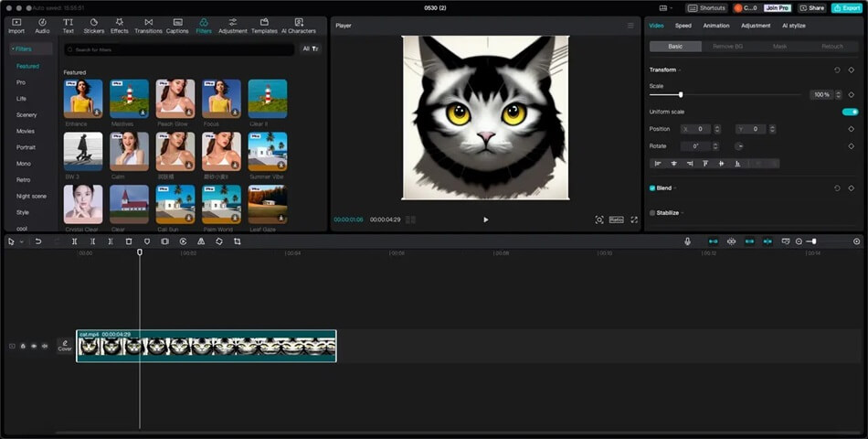Switch to the AI stylize tab
The image size is (868, 439).
coord(793,26)
